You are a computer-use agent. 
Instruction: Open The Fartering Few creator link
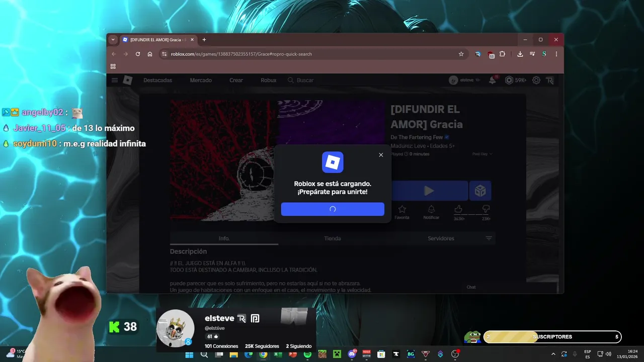click(421, 137)
